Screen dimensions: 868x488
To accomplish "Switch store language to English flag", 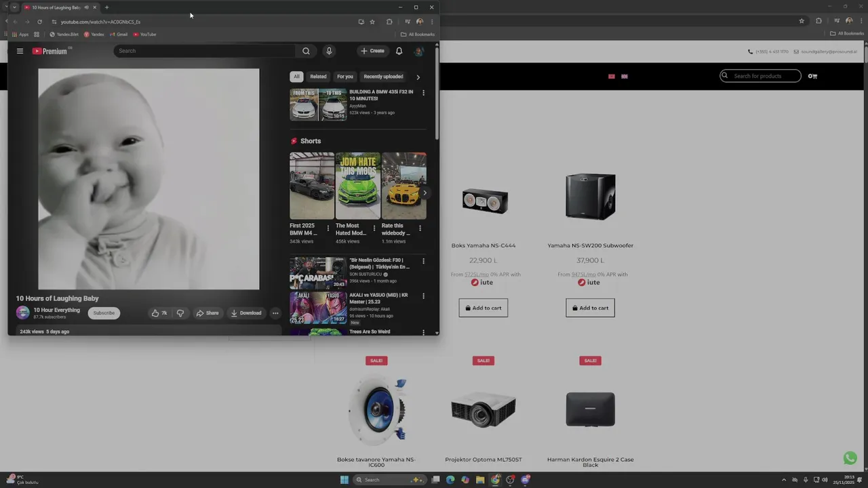I will (x=625, y=77).
